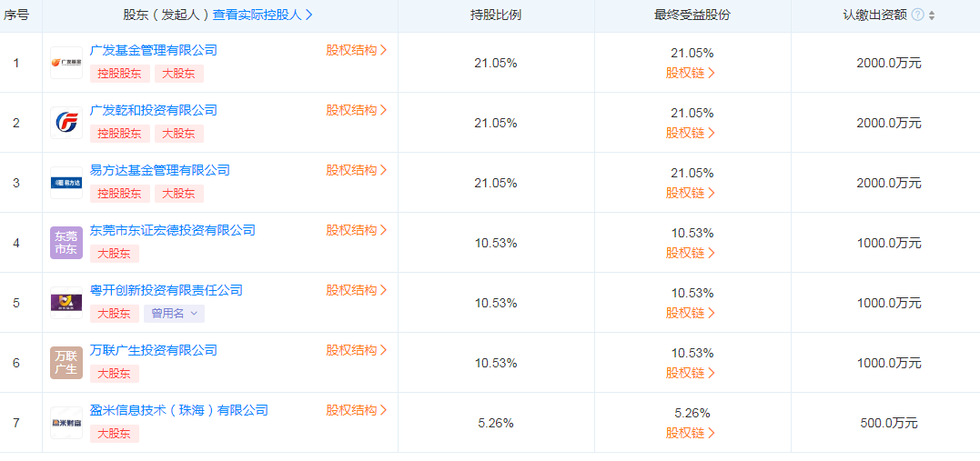Viewport: 980px width, 461px height.
Task: Sort by 认缴出资额 using sort arrows
Action: (932, 15)
